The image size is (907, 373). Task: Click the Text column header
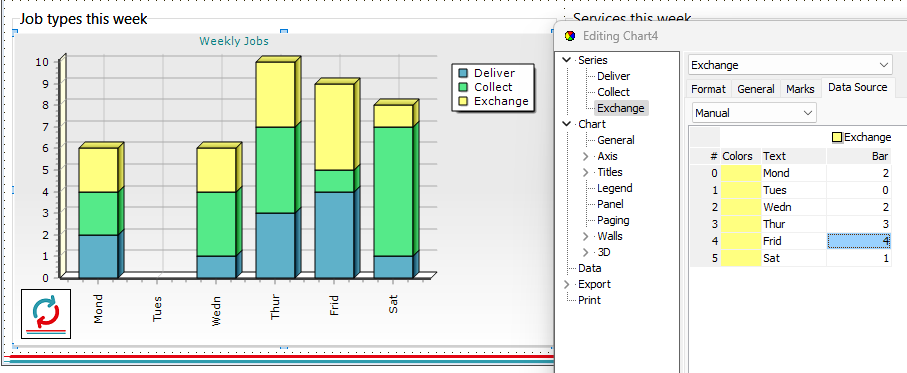point(794,156)
